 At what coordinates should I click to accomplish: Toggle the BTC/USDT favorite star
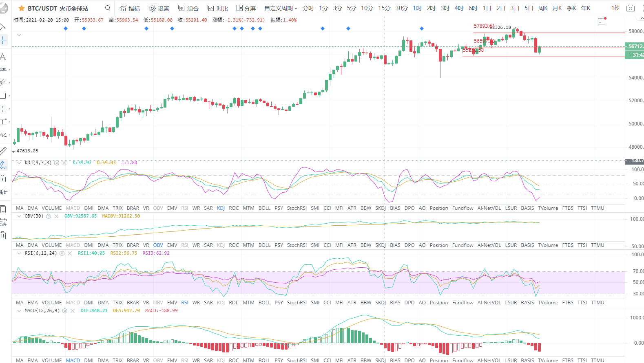pyautogui.click(x=22, y=8)
